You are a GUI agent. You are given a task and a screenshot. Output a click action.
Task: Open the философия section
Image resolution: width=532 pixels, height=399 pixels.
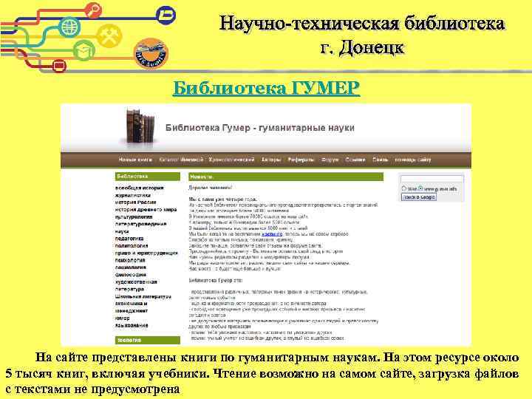point(131,274)
